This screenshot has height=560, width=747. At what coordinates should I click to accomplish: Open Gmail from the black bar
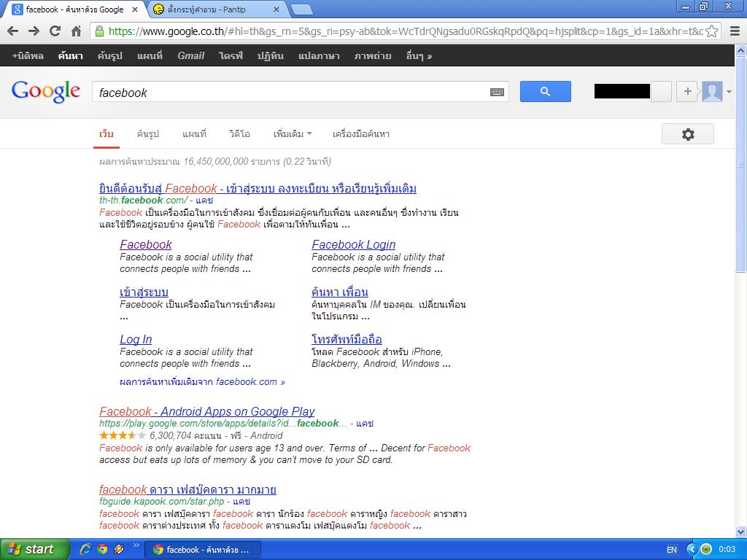tap(190, 55)
